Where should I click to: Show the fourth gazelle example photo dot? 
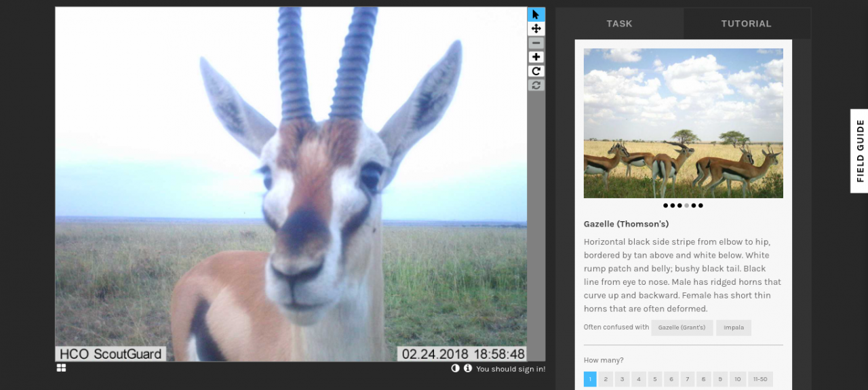pos(686,206)
